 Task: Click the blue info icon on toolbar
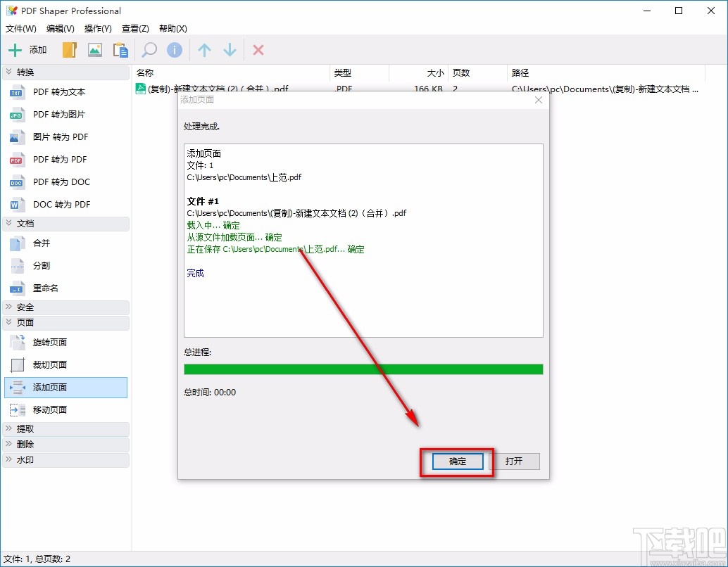pos(174,49)
